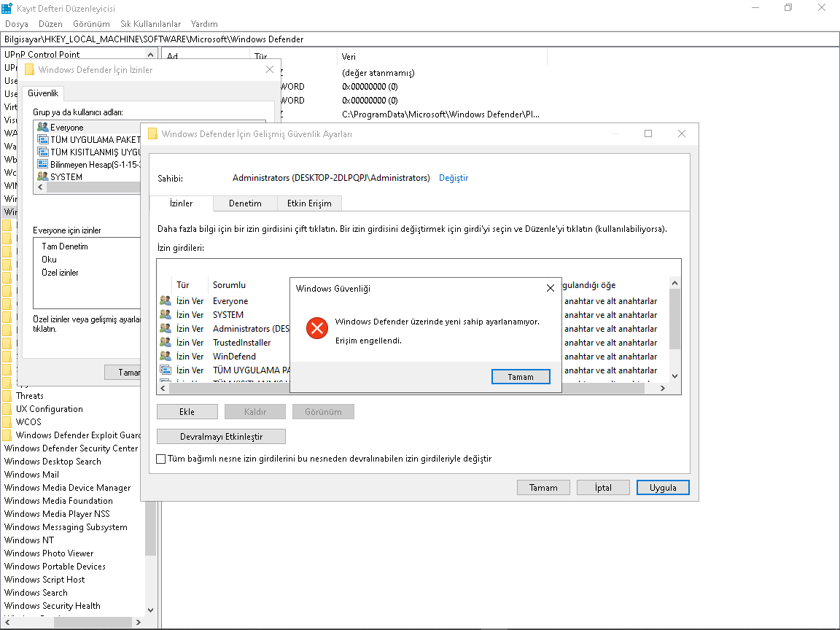Viewport: 840px width, 630px height.
Task: Click up arrow of permission entries scrollbar
Action: (x=675, y=283)
